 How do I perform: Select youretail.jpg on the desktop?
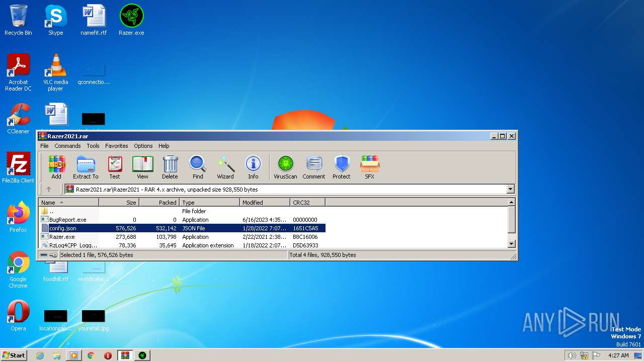pyautogui.click(x=94, y=320)
